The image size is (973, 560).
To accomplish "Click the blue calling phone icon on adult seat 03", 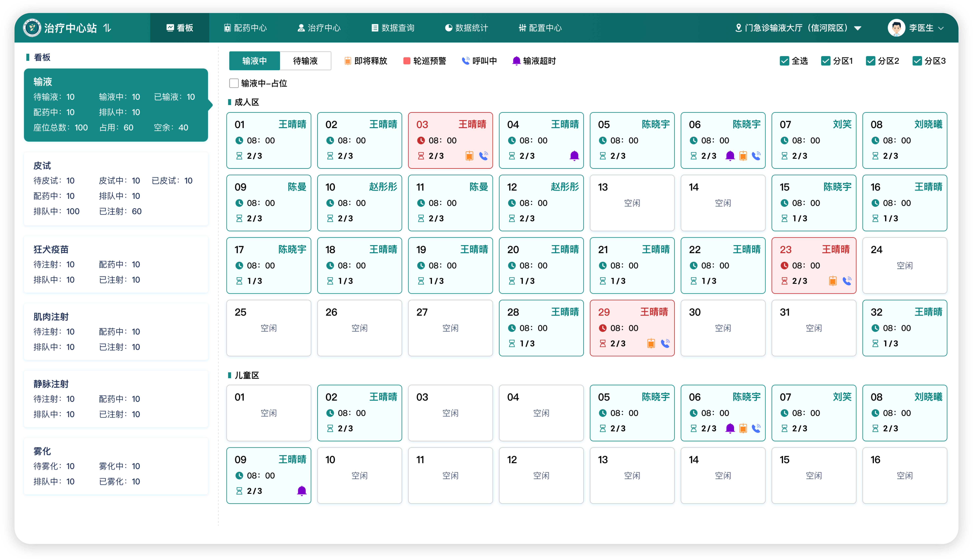I will click(x=483, y=156).
